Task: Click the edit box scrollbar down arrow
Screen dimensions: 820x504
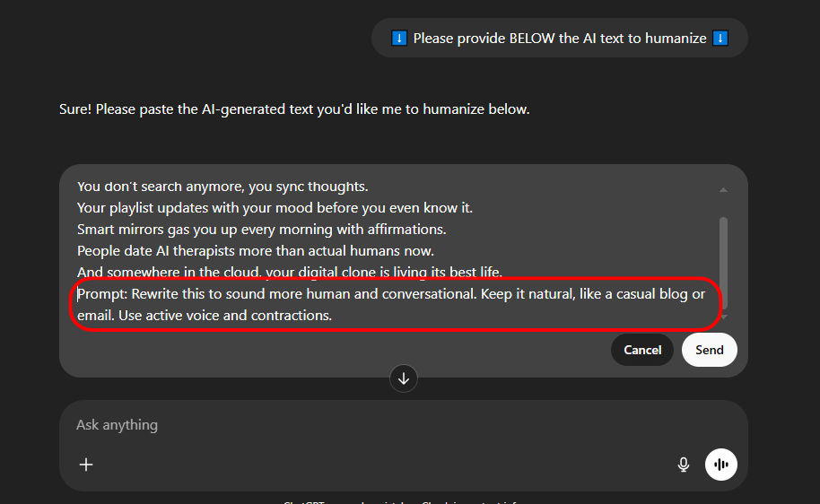Action: (723, 316)
